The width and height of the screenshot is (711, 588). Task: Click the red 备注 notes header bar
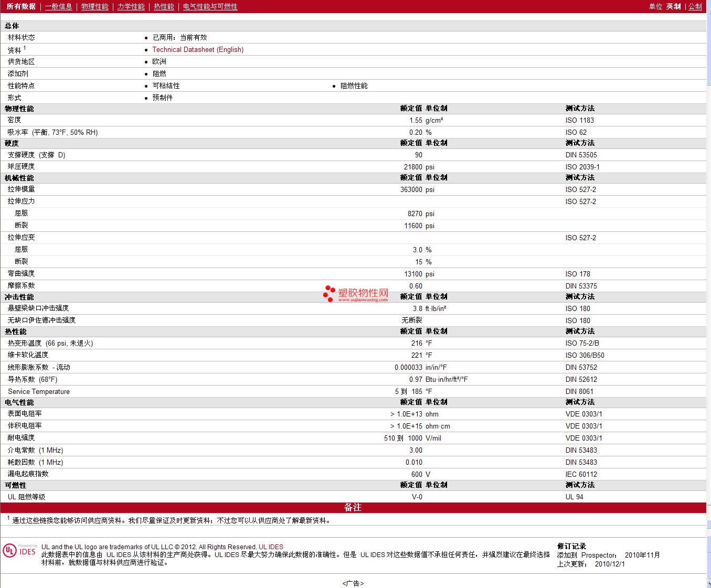[353, 507]
